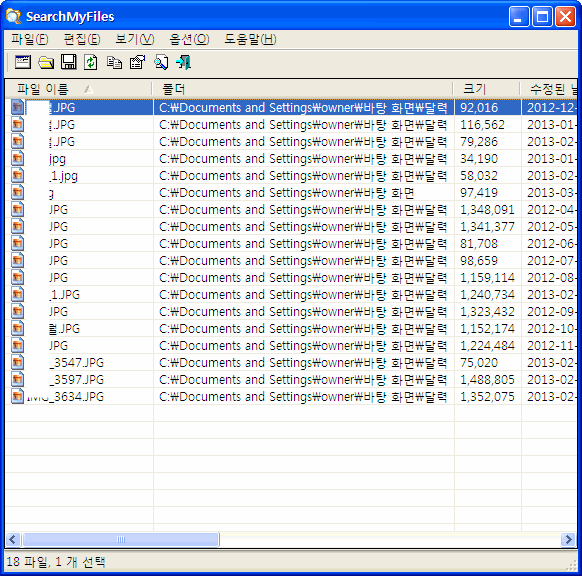Screen dimensions: 582x576
Task: Click folder path in the 75,020 row
Action: coord(304,363)
